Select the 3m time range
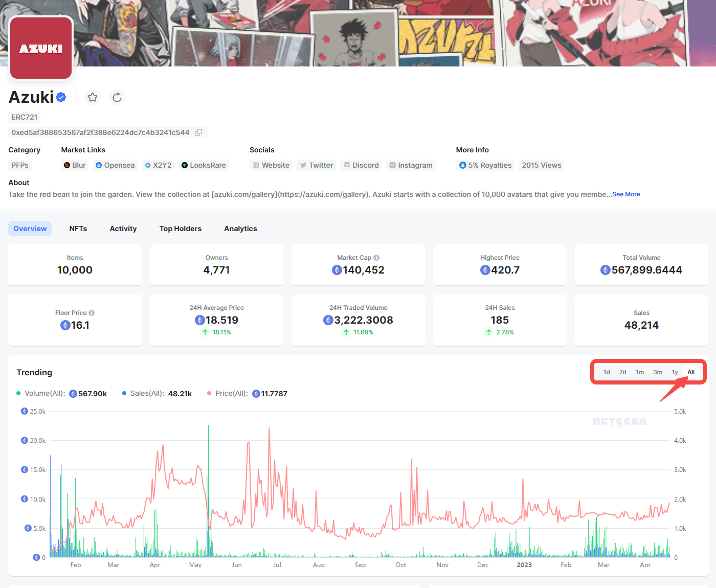716x588 pixels. (658, 372)
